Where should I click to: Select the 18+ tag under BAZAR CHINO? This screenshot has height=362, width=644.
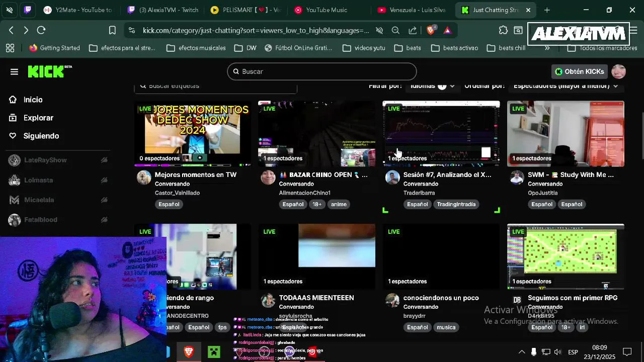click(317, 204)
